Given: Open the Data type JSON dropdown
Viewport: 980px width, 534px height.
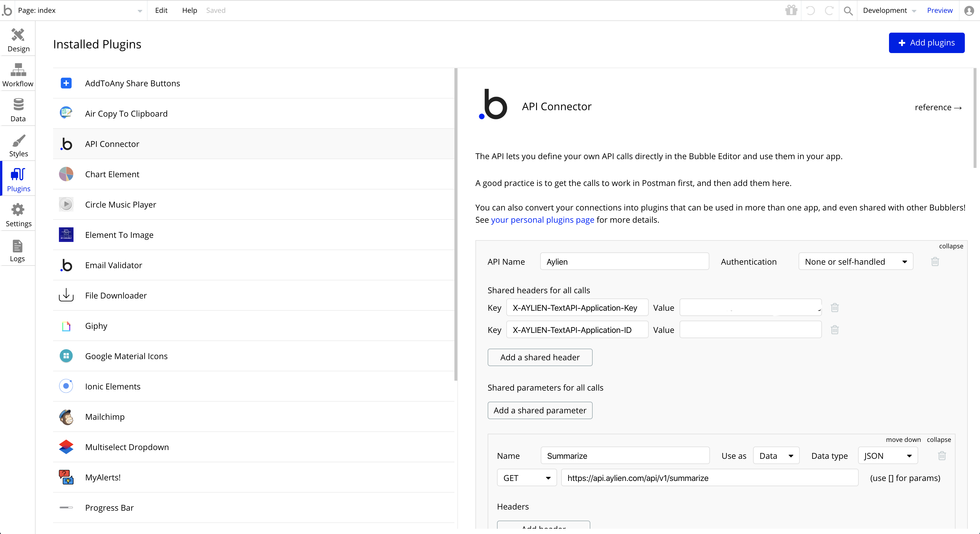Looking at the screenshot, I should [x=888, y=456].
